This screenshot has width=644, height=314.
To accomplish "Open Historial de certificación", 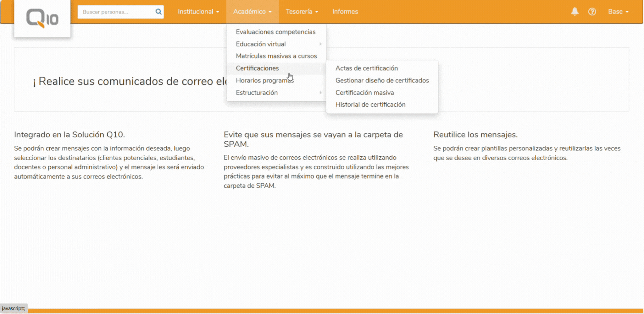I will (370, 105).
